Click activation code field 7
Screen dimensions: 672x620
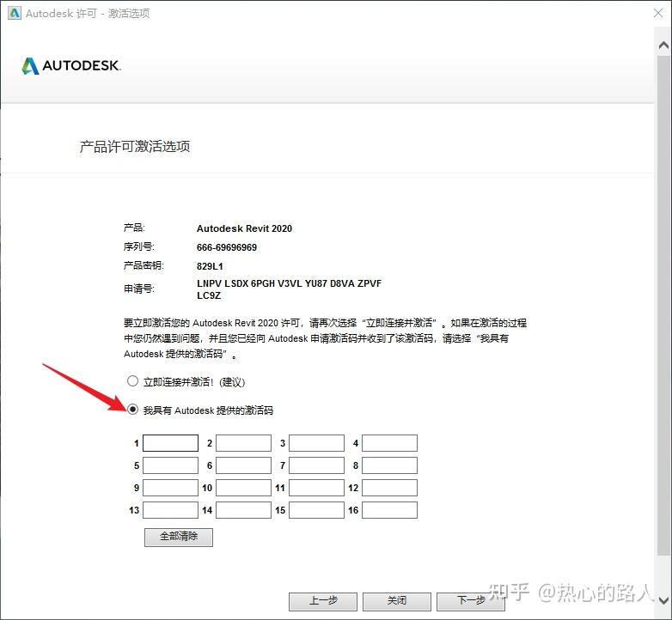(316, 465)
